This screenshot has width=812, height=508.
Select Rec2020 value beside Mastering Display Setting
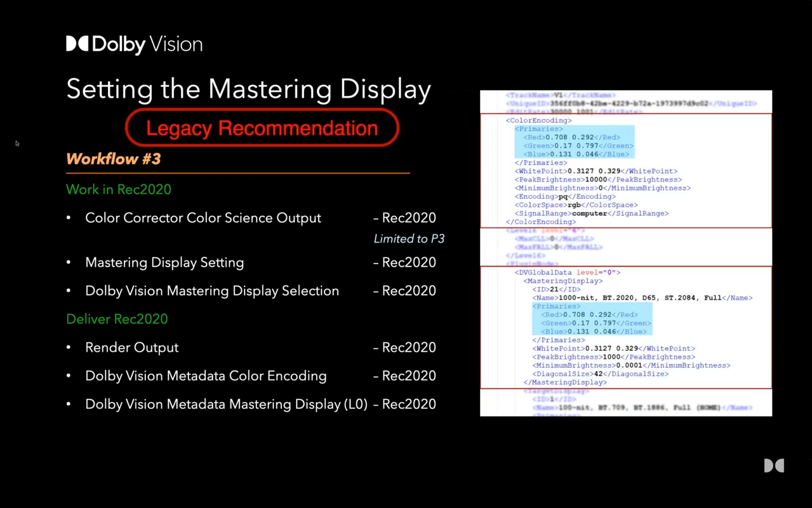pyautogui.click(x=409, y=262)
